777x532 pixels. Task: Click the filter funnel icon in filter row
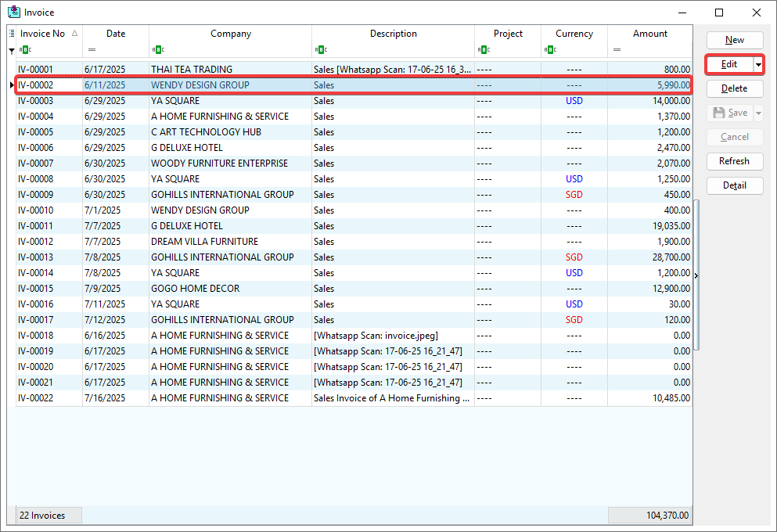click(11, 50)
